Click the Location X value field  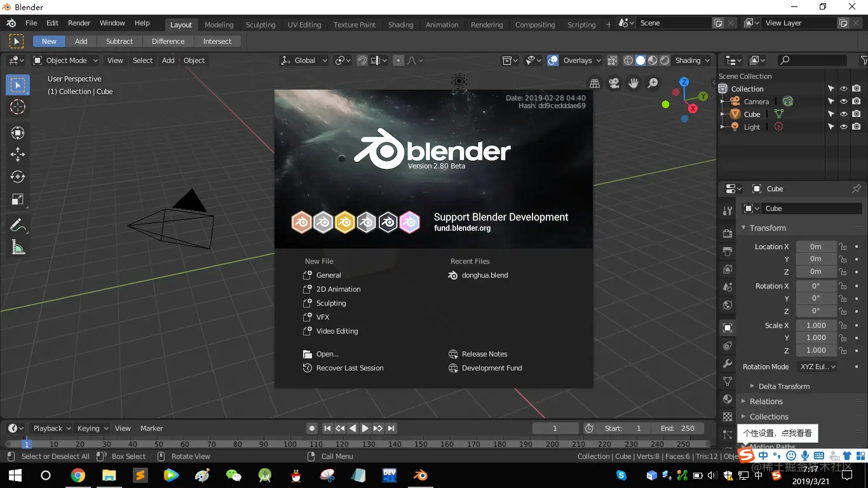[816, 247]
